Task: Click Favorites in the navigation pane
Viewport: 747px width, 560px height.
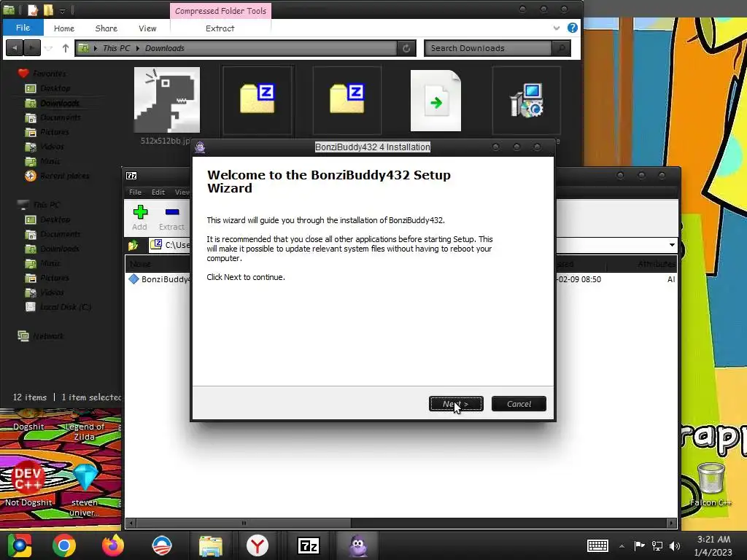Action: click(49, 74)
